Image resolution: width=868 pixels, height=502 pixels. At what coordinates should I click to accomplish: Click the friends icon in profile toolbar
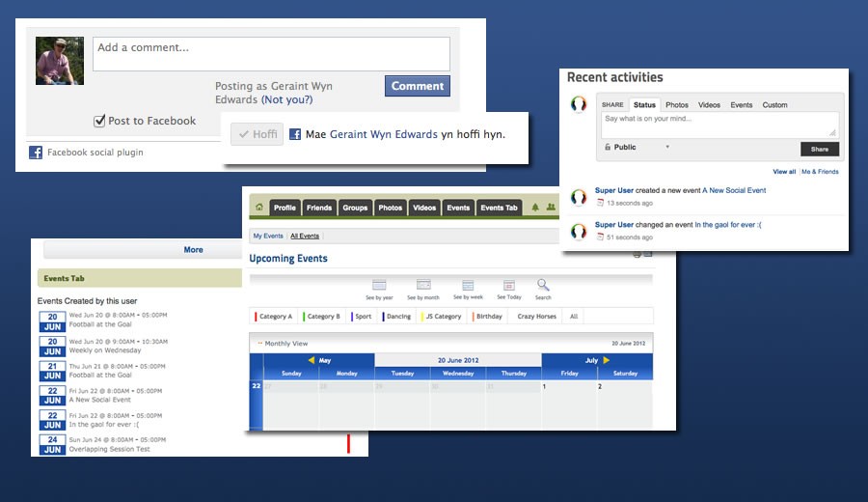(x=551, y=208)
